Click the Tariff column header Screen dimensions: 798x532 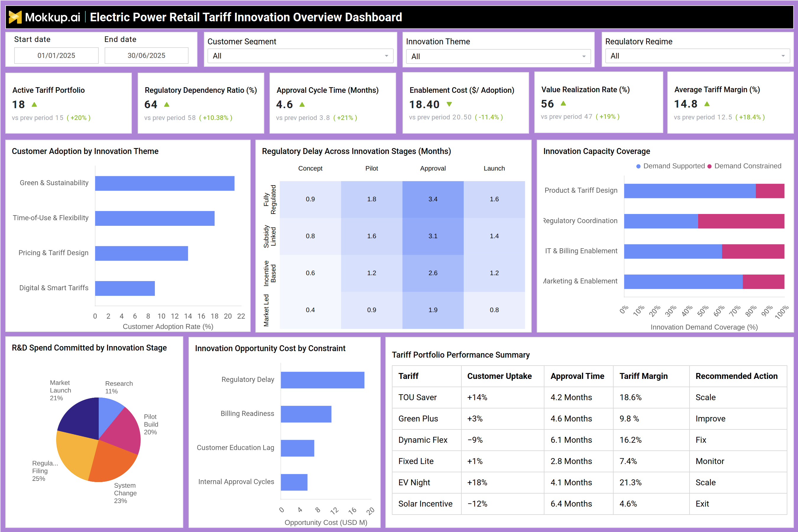[408, 376]
